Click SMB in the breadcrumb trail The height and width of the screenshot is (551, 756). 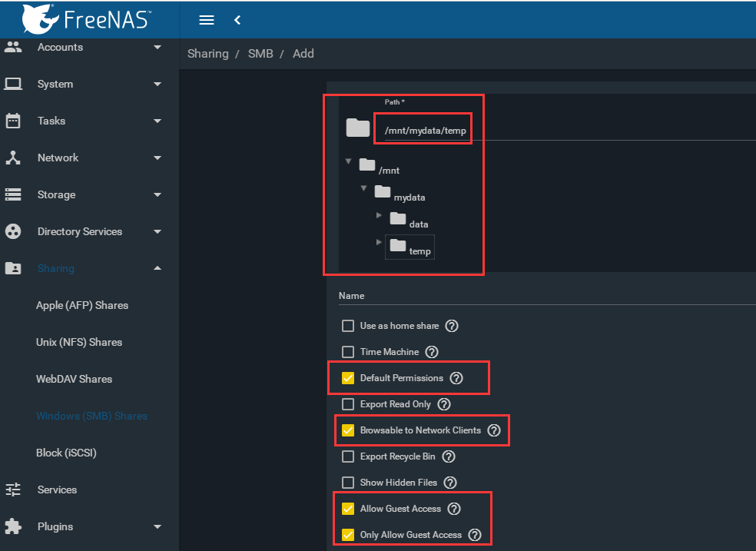260,54
